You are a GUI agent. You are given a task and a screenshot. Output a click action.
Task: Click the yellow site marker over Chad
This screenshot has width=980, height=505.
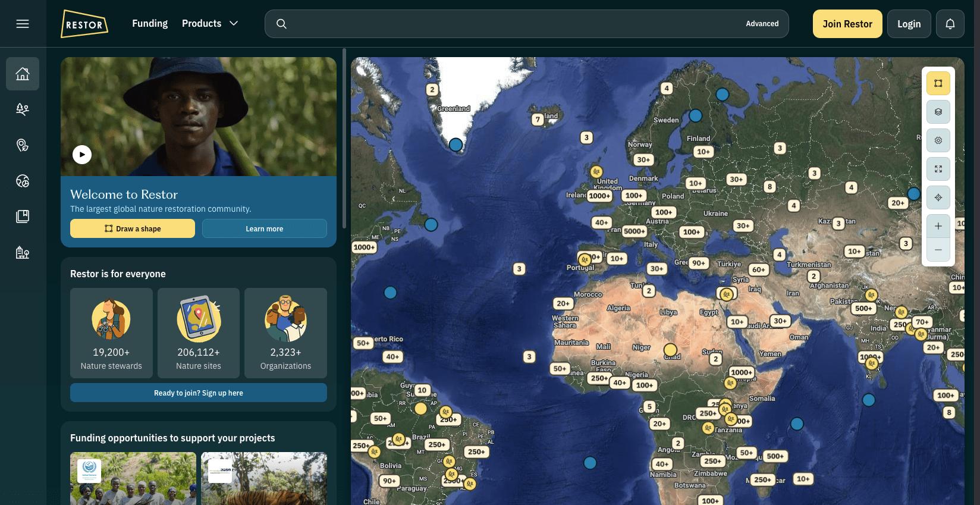tap(671, 350)
